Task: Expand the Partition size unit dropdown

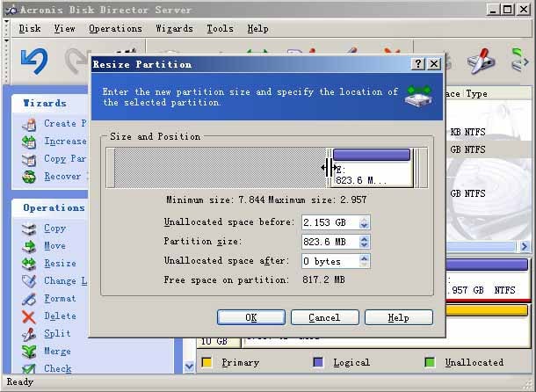Action: pyautogui.click(x=365, y=243)
